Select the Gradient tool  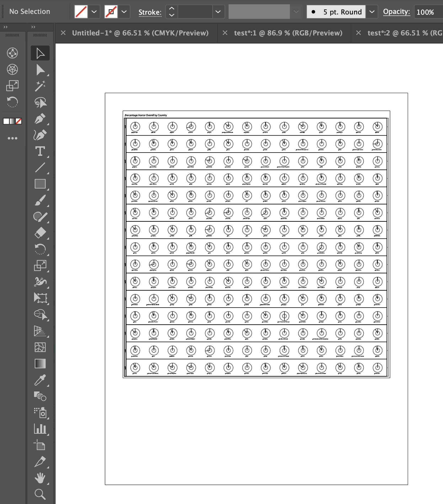40,364
